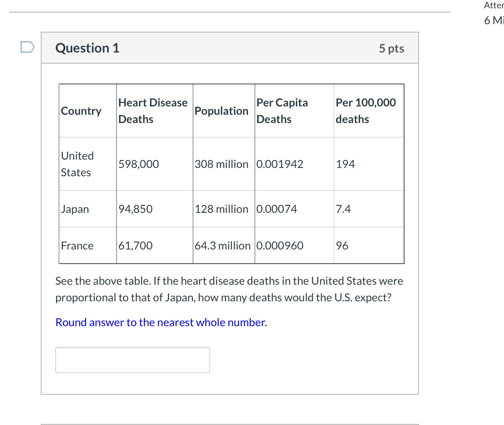Click the 598,000 deaths cell

(x=139, y=164)
